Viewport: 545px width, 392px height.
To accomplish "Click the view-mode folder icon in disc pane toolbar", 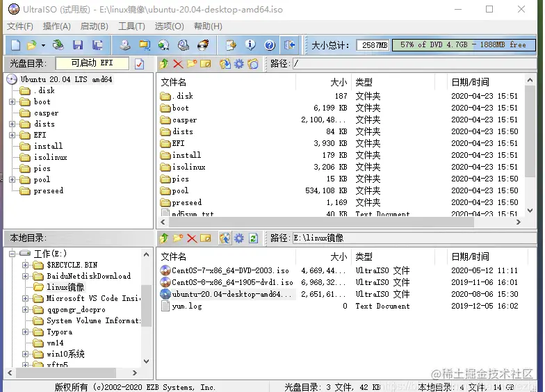I will [x=253, y=64].
